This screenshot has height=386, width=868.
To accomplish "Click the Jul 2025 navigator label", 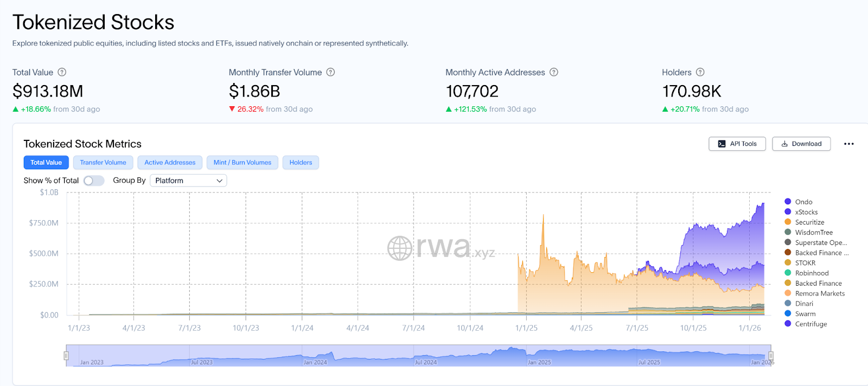I will pos(649,362).
